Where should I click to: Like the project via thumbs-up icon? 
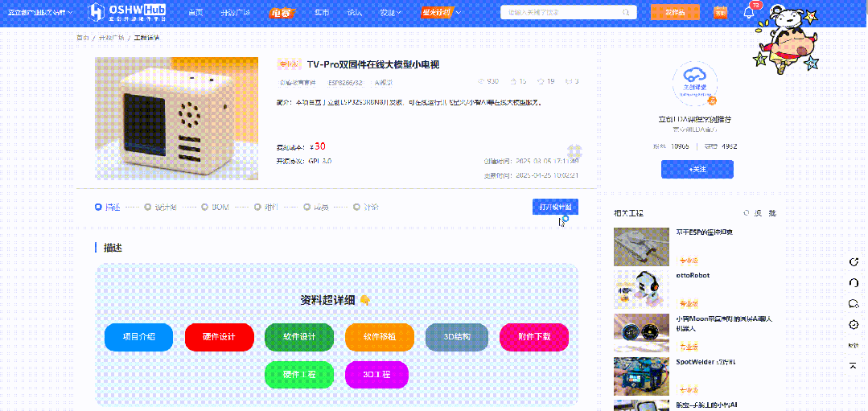514,81
